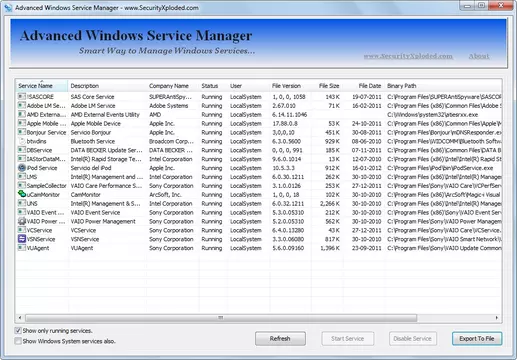The height and width of the screenshot is (360, 517).
Task: Sort by File Date column header
Action: point(363,86)
